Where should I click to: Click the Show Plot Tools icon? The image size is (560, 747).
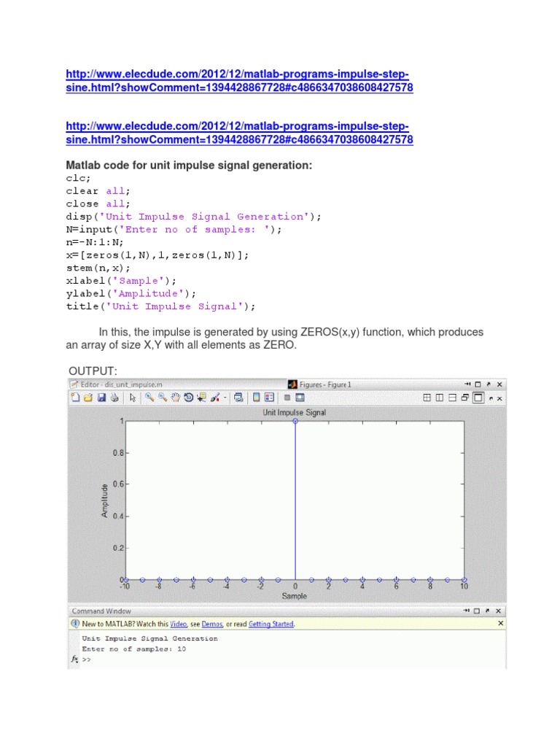tap(300, 398)
